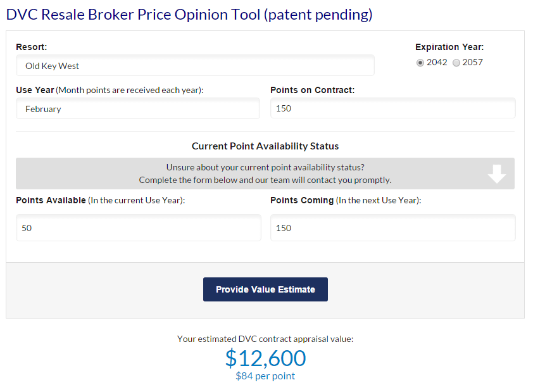This screenshot has height=392, width=533.
Task: Click the '$84 per point' text
Action: point(265,376)
